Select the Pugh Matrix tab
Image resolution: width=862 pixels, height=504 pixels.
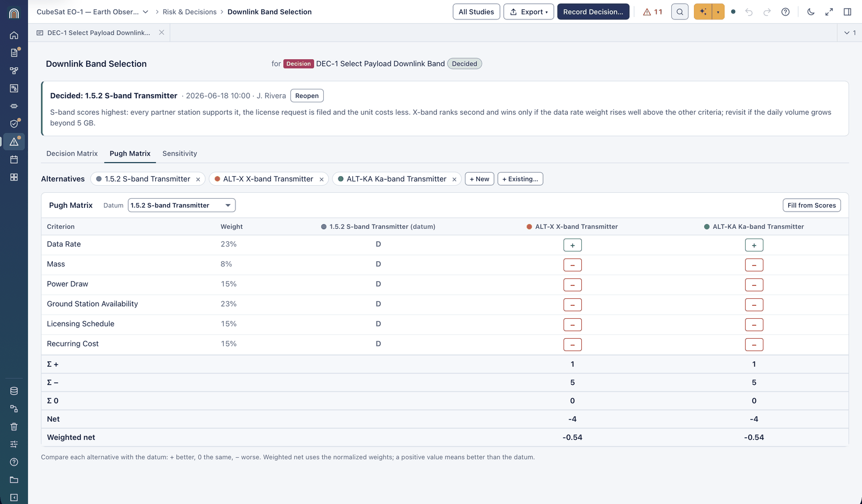130,153
